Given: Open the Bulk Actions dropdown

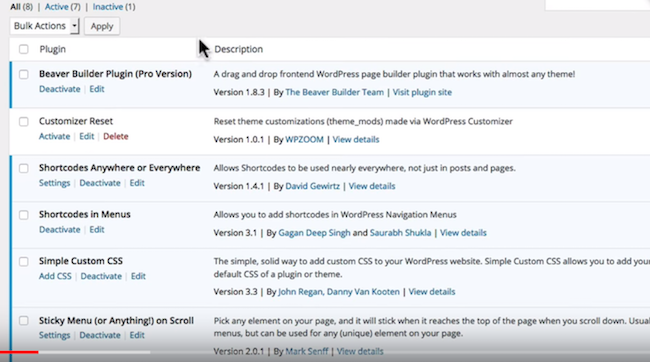Looking at the screenshot, I should 44,26.
